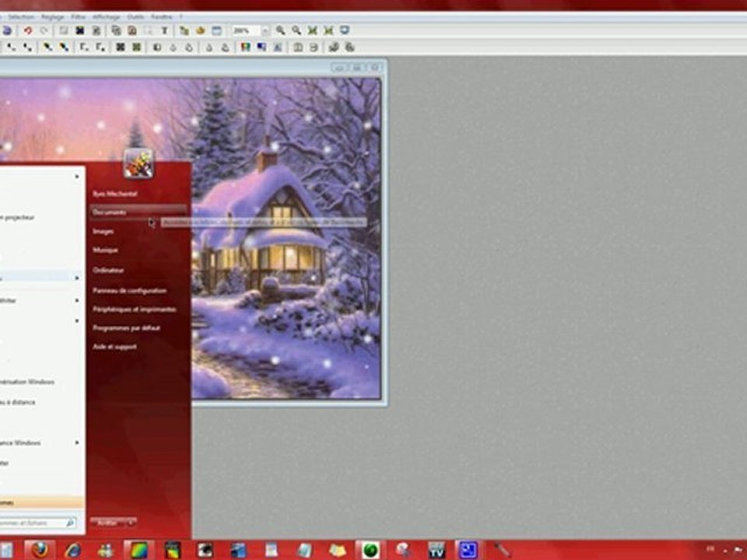
Task: Open the Preferences window icon
Action: [x=216, y=30]
